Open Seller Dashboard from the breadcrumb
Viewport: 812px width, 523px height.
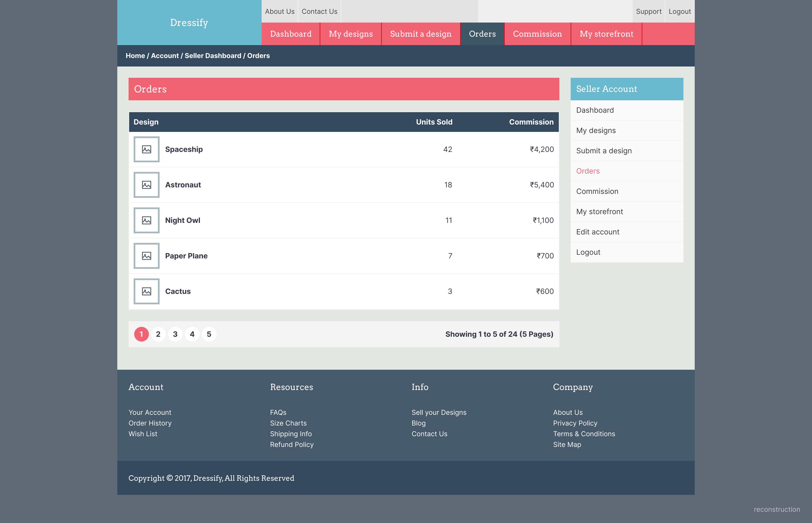tap(213, 56)
